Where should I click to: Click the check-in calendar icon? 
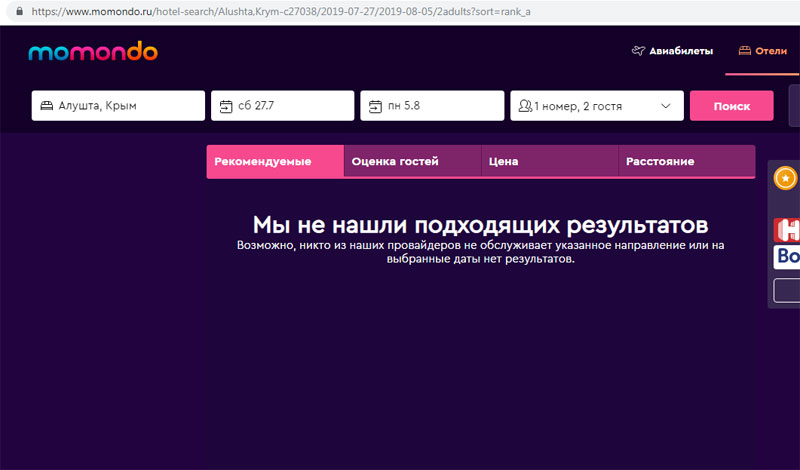225,106
